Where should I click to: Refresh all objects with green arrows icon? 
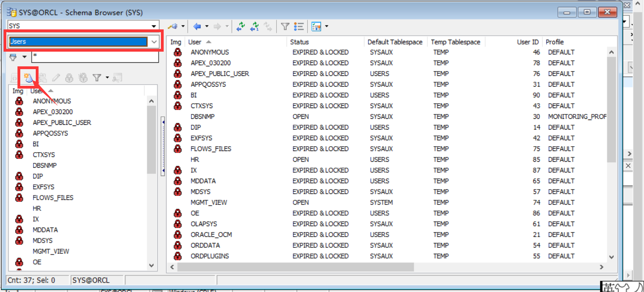click(240, 27)
